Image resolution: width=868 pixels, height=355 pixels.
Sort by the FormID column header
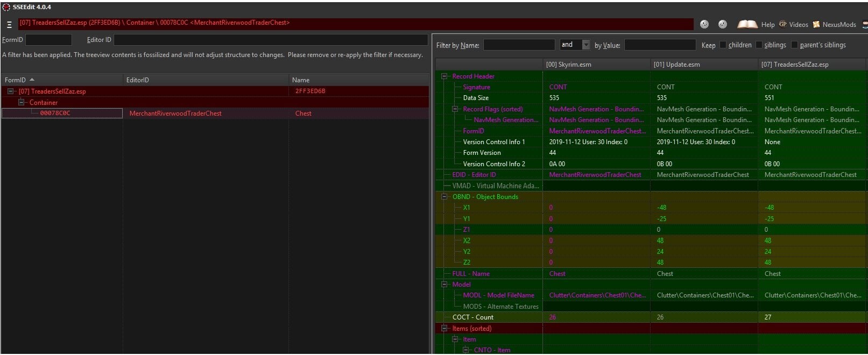(62, 80)
